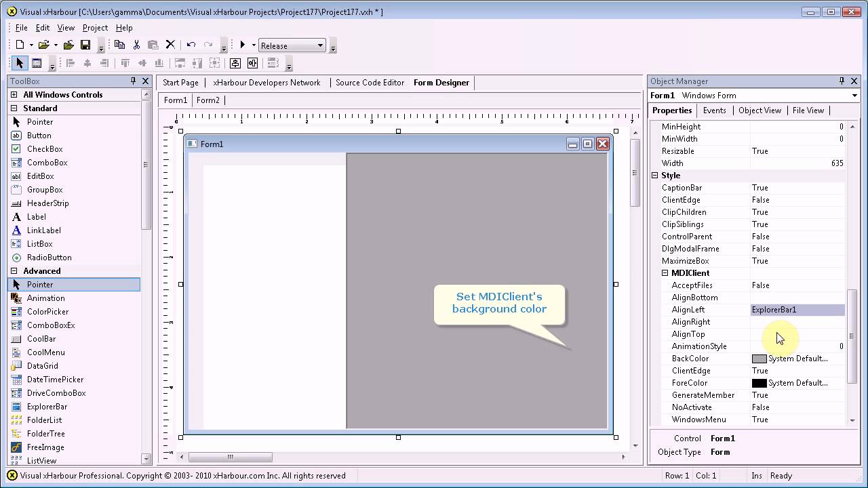This screenshot has width=868, height=488.
Task: Click the center horizontally alignment icon
Action: 87,63
